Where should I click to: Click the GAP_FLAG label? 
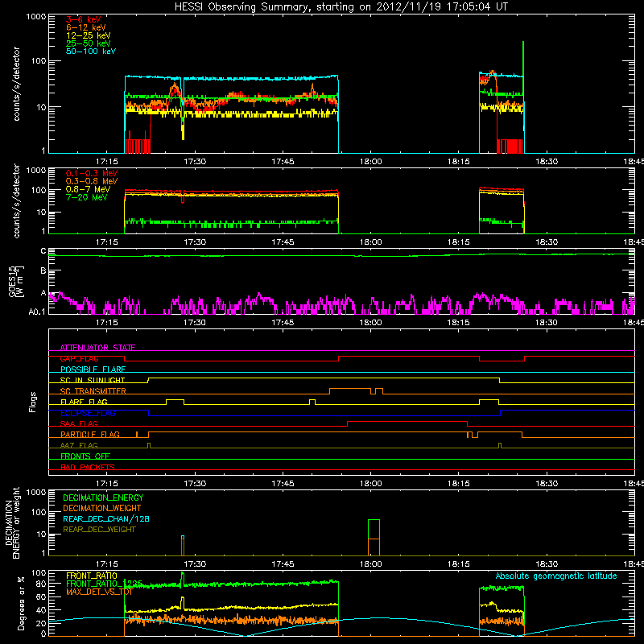tap(79, 358)
